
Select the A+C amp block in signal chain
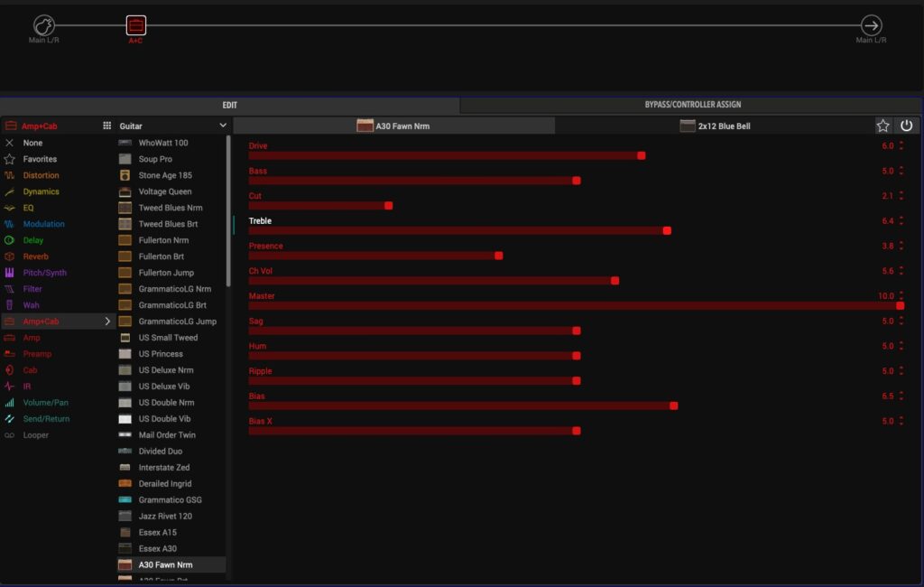coord(135,25)
